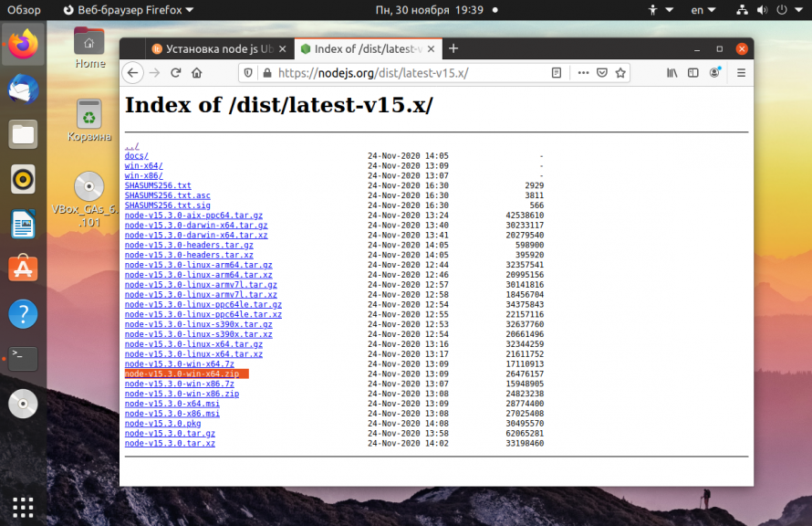
Task: Open the 'Веб-браузер Firefox' app menu
Action: point(129,10)
